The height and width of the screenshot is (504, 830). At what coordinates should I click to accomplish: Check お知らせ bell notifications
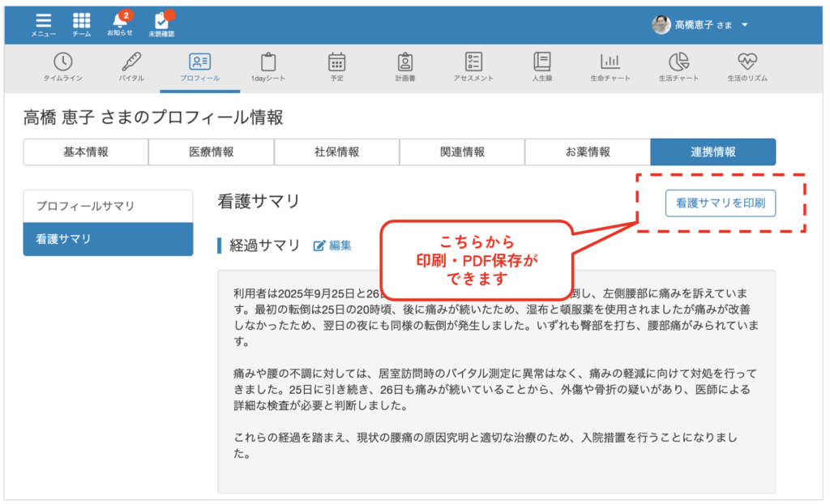click(119, 23)
